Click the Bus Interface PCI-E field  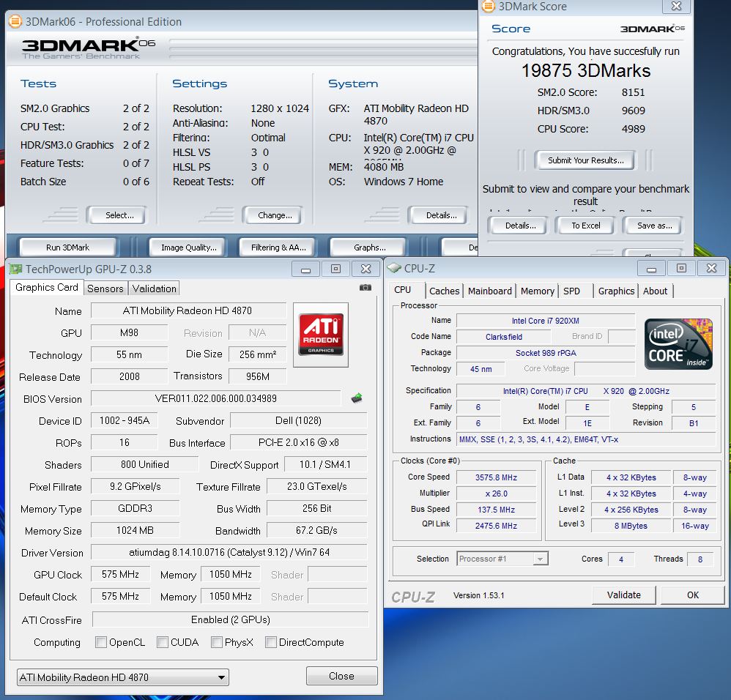pyautogui.click(x=299, y=442)
